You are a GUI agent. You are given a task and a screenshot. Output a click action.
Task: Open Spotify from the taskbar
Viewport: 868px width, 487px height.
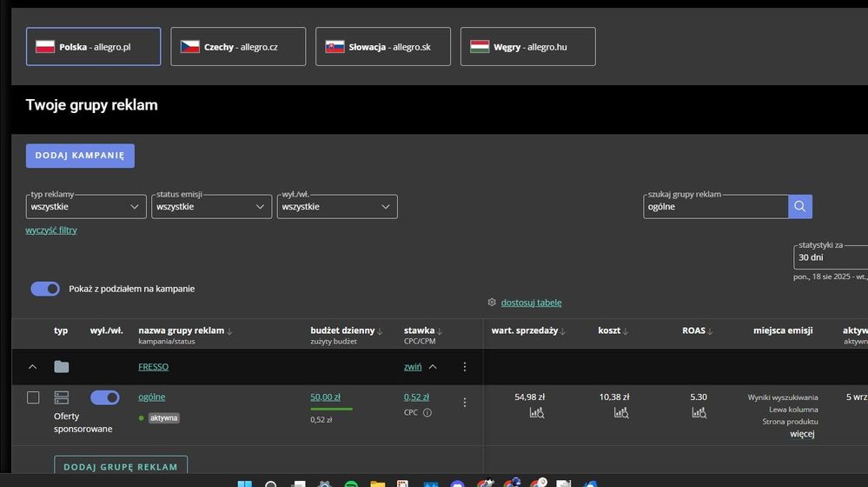click(351, 484)
